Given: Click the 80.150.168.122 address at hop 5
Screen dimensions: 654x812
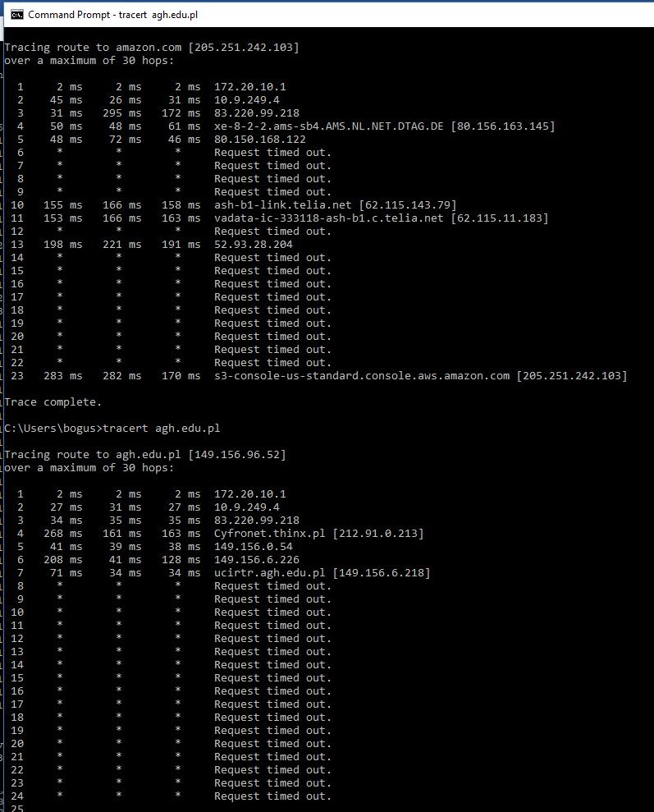Looking at the screenshot, I should (x=260, y=140).
